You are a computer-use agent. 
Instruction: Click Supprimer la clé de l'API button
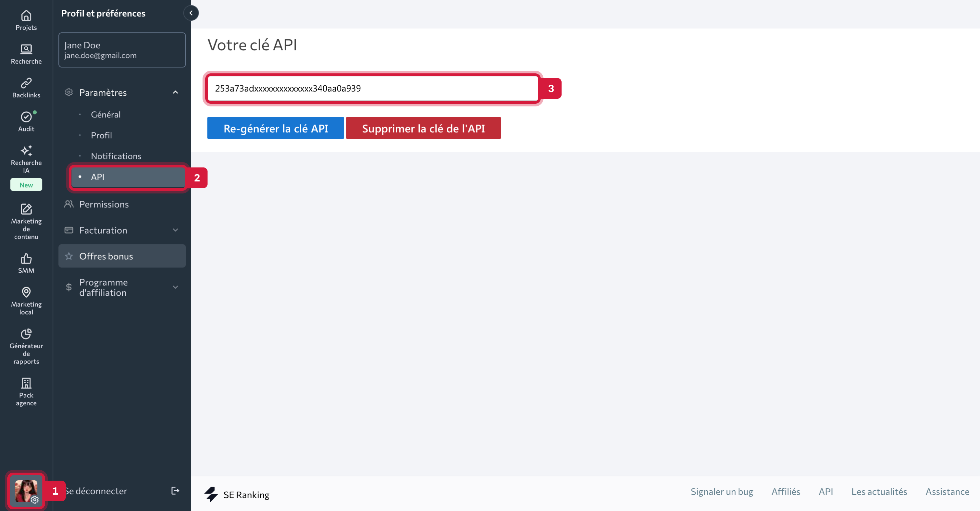tap(423, 128)
